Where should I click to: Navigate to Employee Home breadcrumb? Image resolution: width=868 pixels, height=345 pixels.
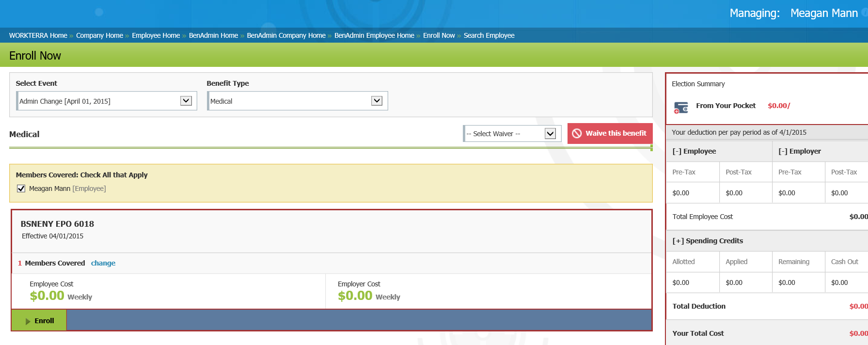pyautogui.click(x=156, y=35)
